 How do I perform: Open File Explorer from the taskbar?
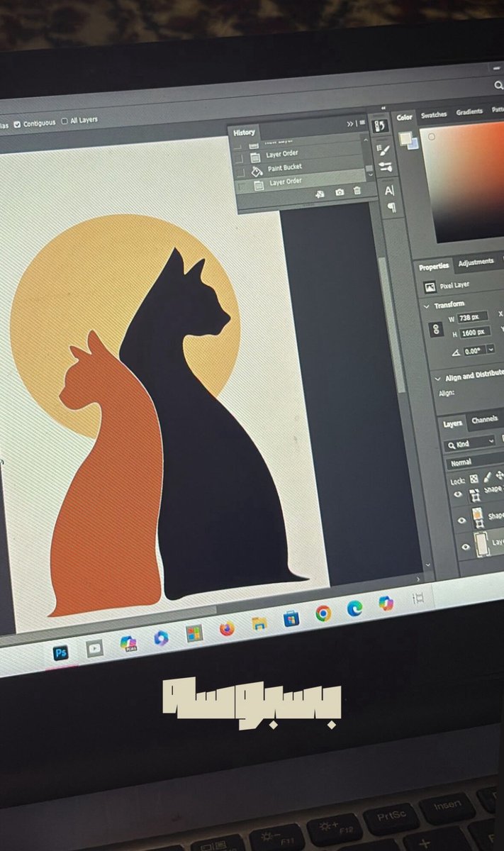point(259,623)
